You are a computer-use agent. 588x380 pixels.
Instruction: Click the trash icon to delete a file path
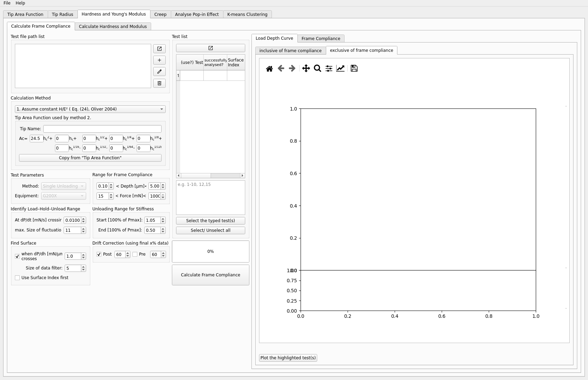(159, 83)
